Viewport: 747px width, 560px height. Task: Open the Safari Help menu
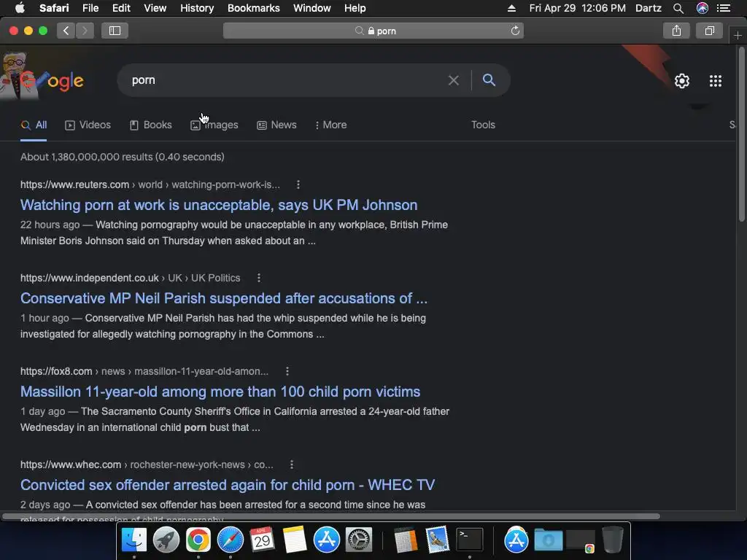(x=355, y=8)
